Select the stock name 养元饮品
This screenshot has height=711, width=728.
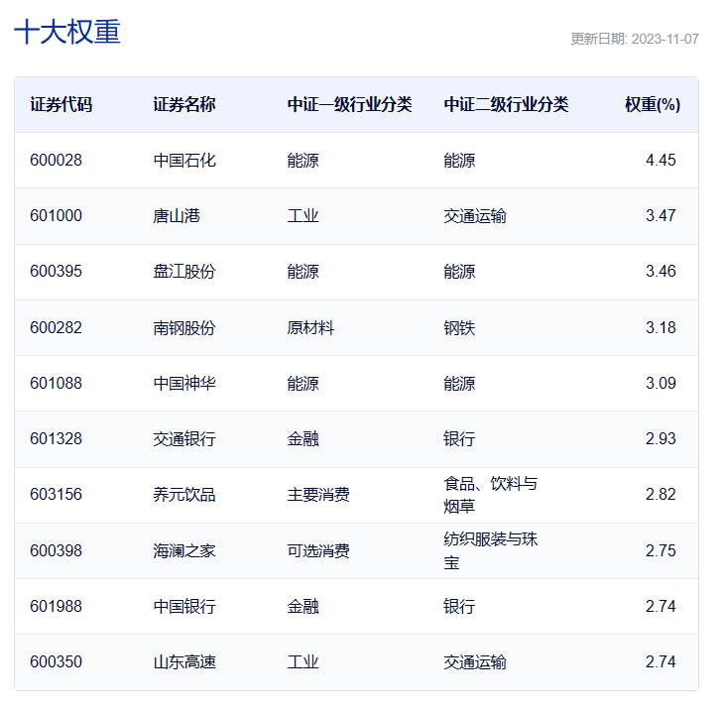[x=184, y=495]
